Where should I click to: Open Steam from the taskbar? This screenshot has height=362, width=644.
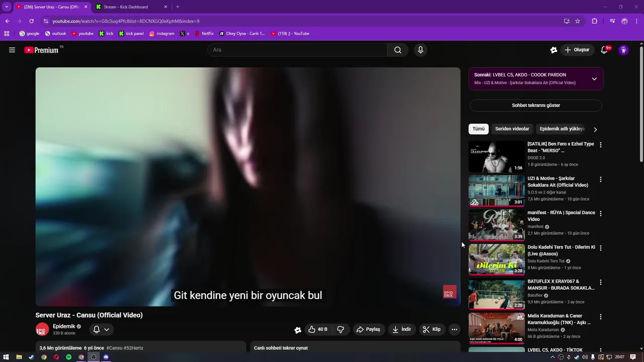coord(31,357)
